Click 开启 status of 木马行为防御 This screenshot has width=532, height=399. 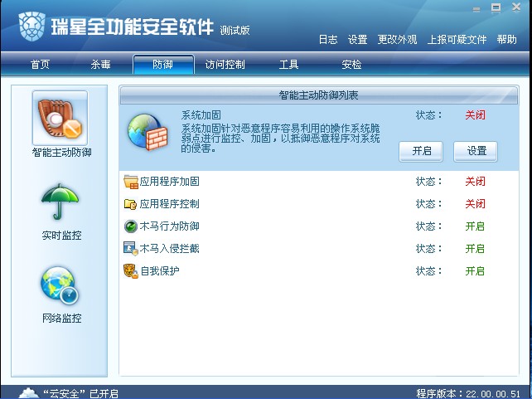click(x=475, y=226)
